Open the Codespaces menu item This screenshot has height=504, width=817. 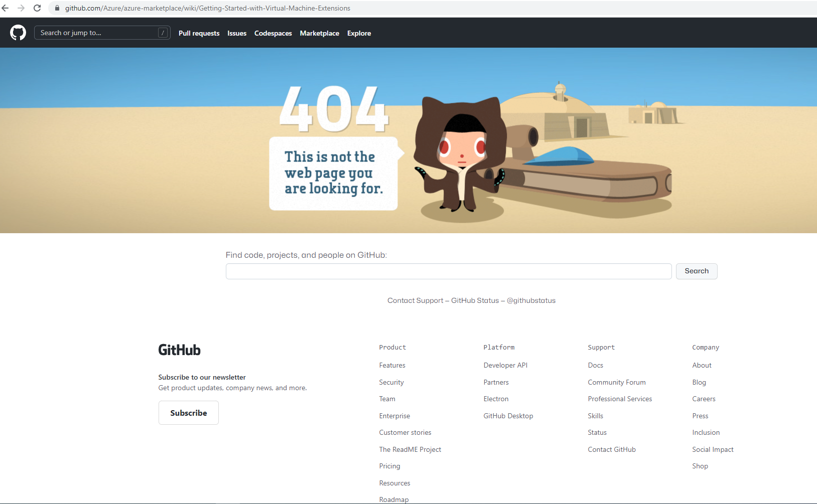point(273,33)
